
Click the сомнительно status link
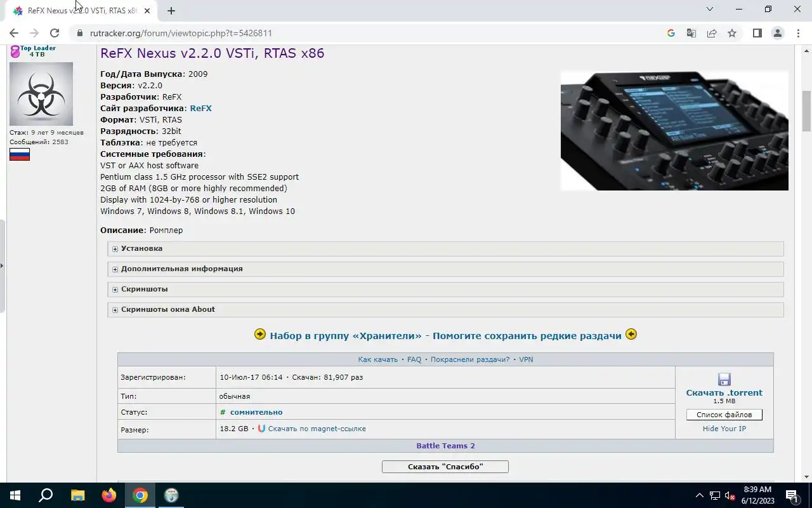click(256, 413)
